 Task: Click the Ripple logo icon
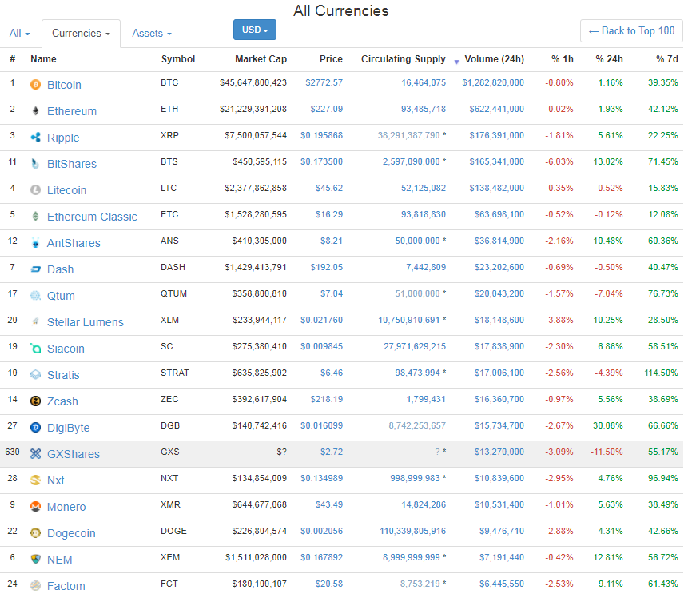[36, 137]
